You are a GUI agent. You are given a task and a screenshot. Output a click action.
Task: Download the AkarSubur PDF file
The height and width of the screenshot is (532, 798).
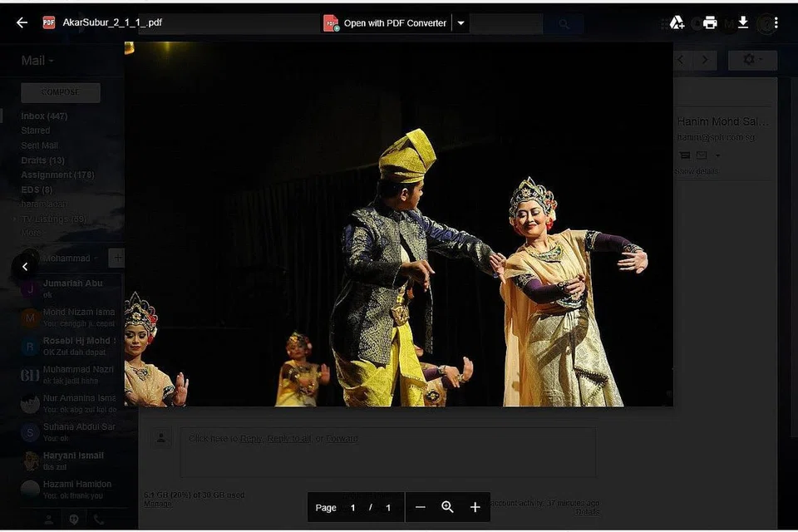coord(743,22)
